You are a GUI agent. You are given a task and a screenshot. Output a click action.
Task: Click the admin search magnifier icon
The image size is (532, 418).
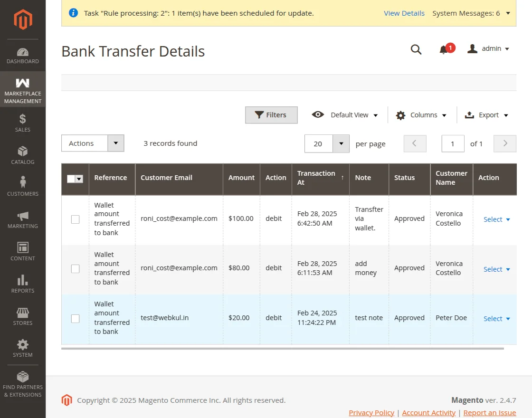tap(416, 48)
